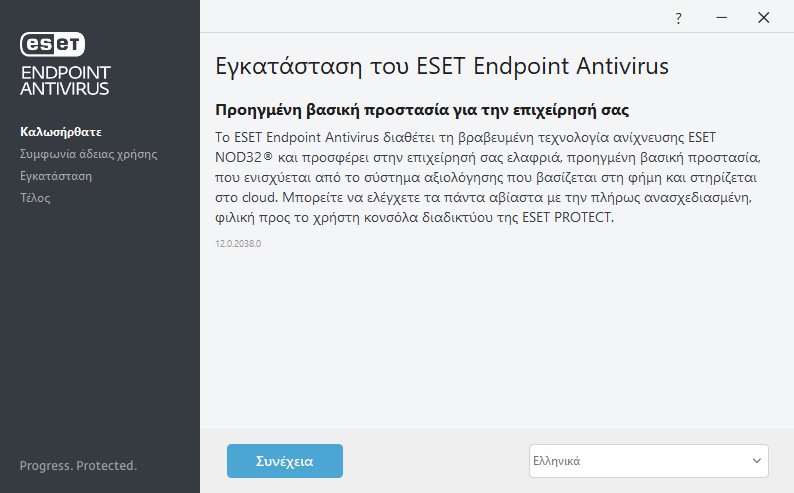Click the ESET logo in sidebar
This screenshot has width=794, height=493.
pos(53,44)
